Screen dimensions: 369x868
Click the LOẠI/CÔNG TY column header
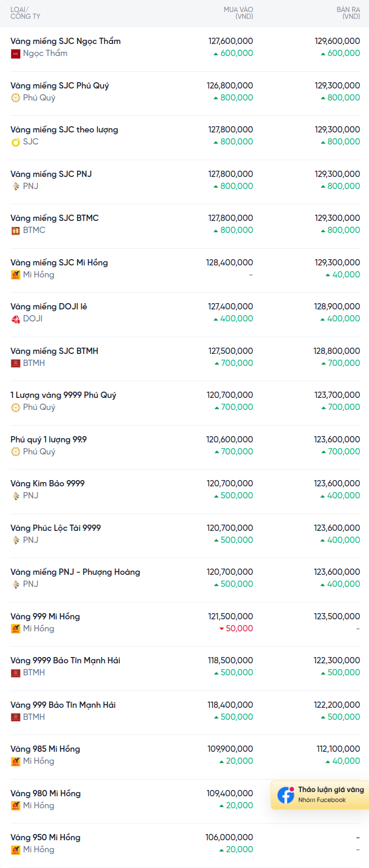click(x=25, y=13)
